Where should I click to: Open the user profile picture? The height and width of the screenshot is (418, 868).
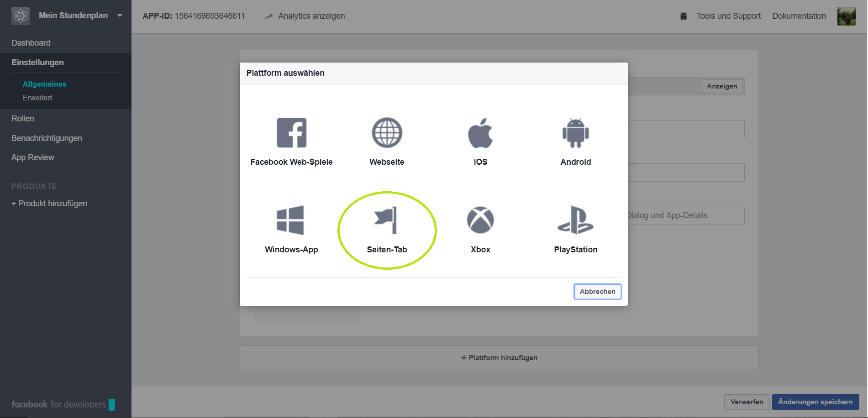tap(846, 16)
